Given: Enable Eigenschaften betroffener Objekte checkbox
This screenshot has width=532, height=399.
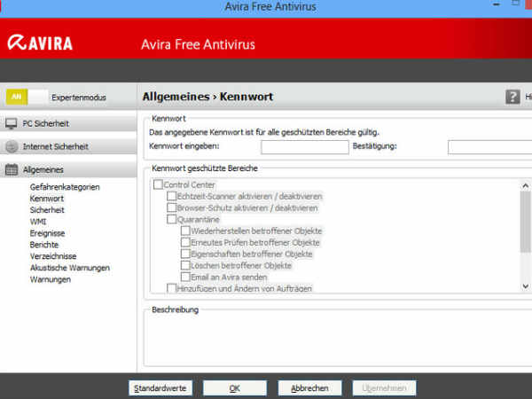Looking at the screenshot, I should coord(185,254).
